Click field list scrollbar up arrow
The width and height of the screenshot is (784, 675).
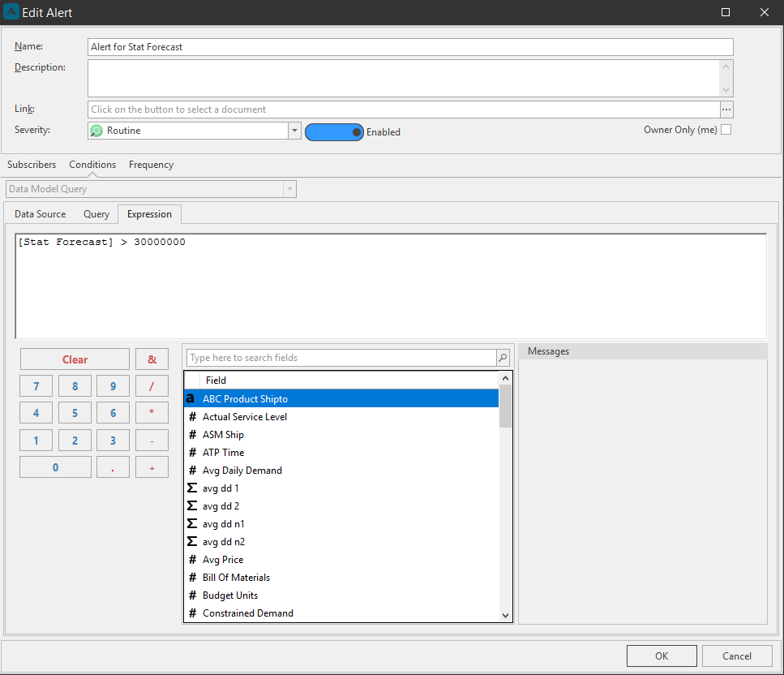coord(505,378)
